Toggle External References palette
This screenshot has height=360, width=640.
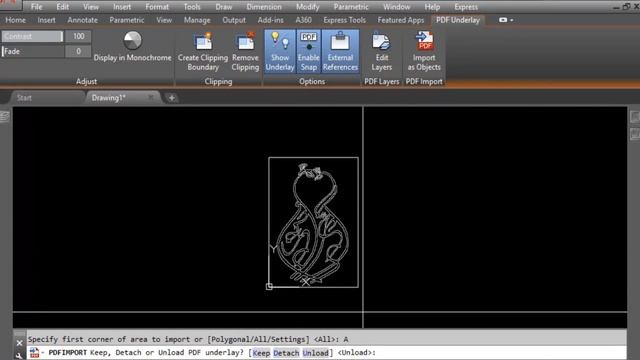340,51
